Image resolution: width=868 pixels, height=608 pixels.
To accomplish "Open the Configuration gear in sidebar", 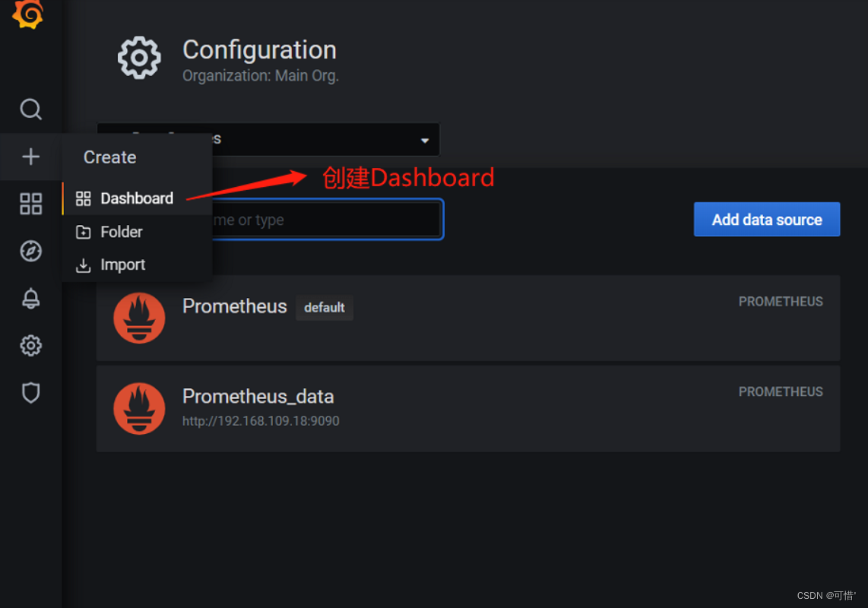I will [x=30, y=346].
